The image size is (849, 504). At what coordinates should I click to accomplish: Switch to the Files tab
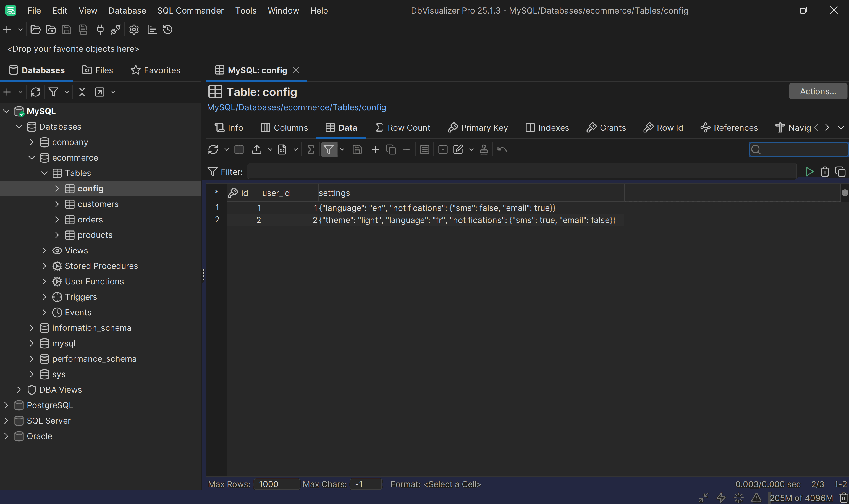98,70
